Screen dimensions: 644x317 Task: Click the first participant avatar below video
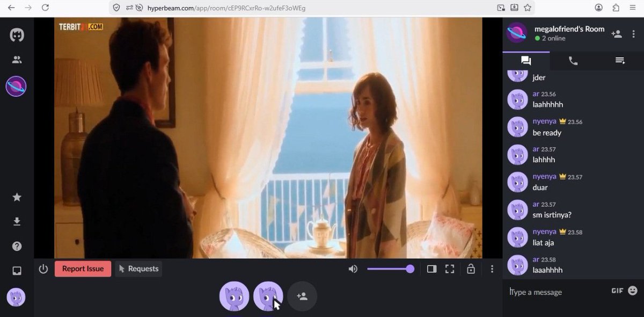click(234, 296)
